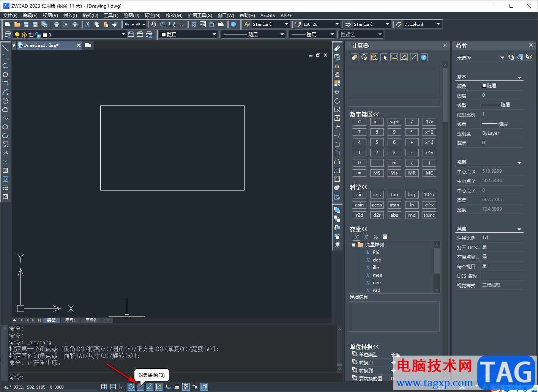This screenshot has width=538, height=392.
Task: Toggle Object Snap (F3) in status bar
Action: (140, 387)
